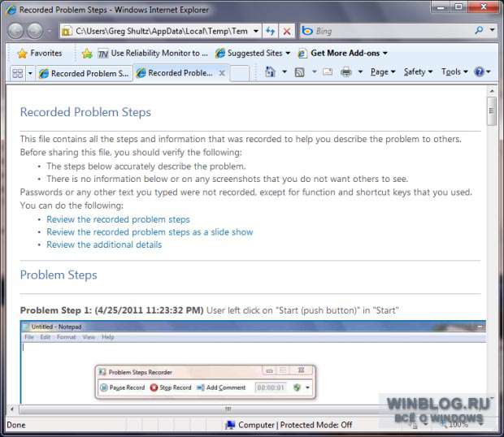Click Computer | Protected Mode: Off status
This screenshot has height=437, width=504.
(x=289, y=425)
